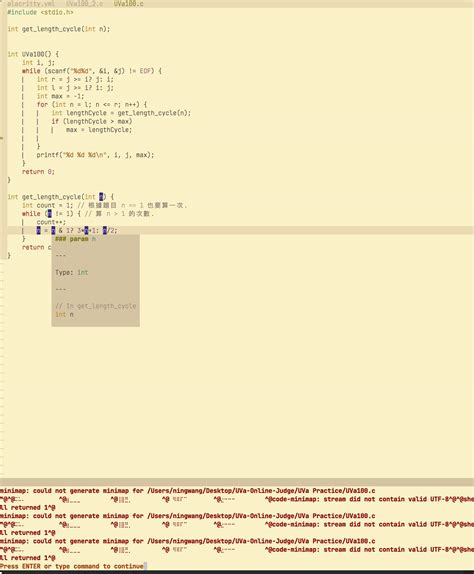The image size is (474, 574).
Task: Click 'Type: int' in the hover popup
Action: pos(72,273)
